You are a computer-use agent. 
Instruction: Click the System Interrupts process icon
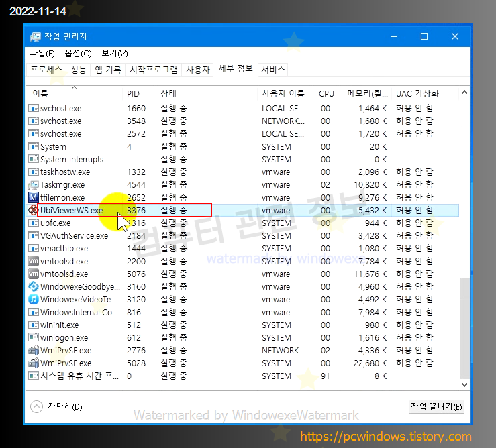coord(33,160)
